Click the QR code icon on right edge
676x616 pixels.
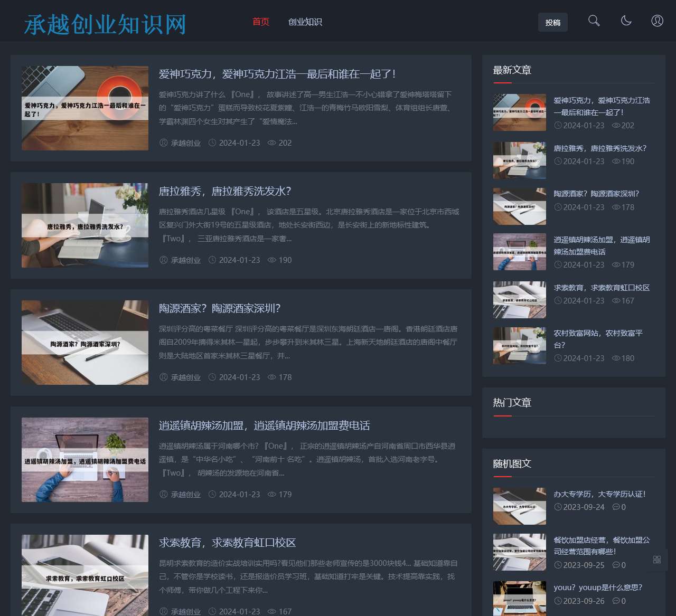coord(657,559)
